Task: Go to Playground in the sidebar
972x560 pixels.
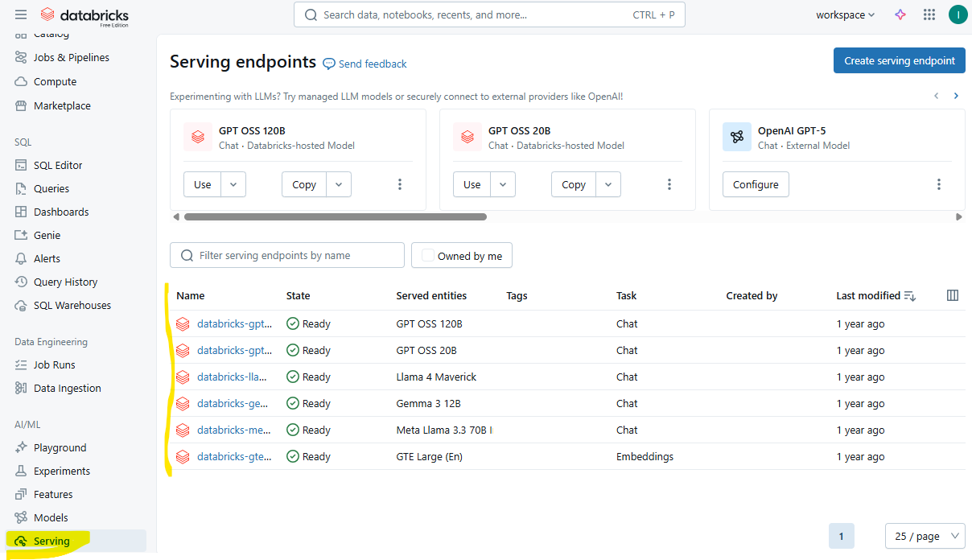Action: tap(60, 447)
